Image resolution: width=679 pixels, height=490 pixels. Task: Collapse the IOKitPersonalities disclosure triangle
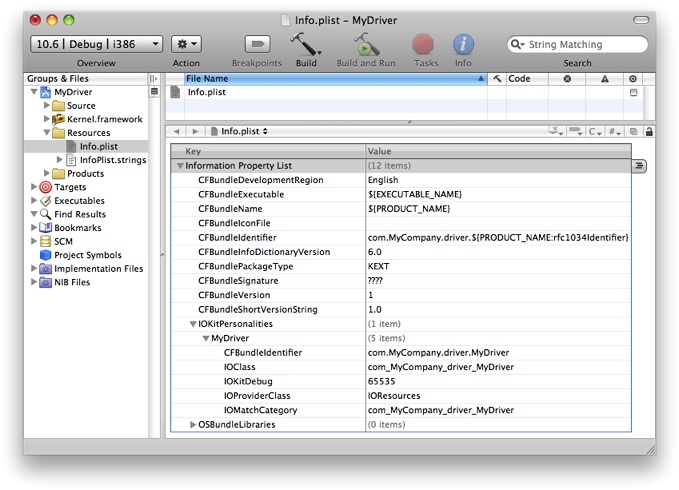coord(193,324)
